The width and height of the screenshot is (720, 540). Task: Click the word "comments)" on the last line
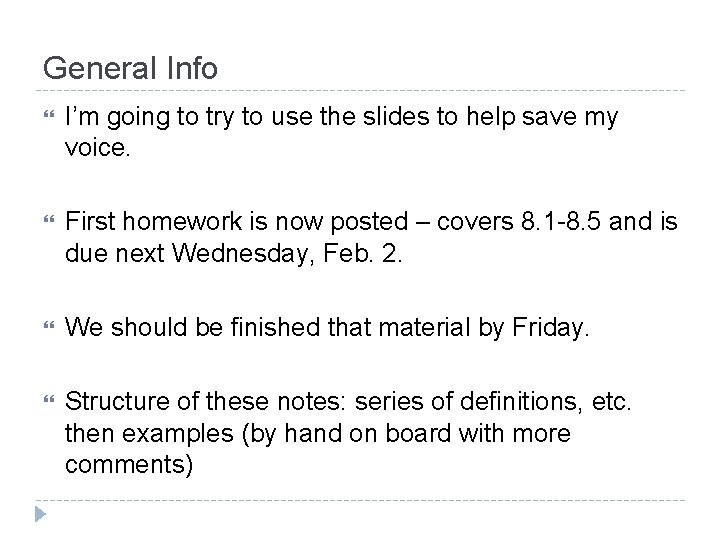129,464
